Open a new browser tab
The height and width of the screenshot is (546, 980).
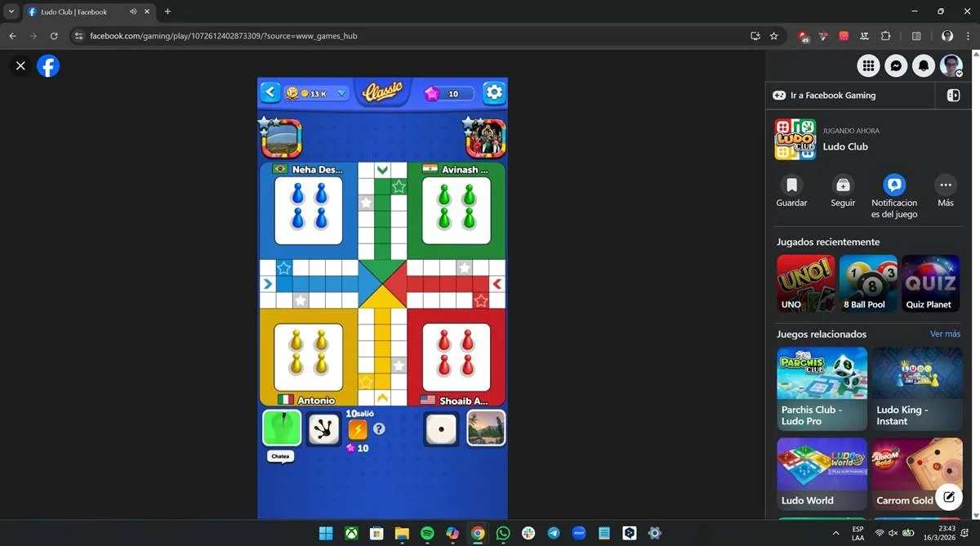pos(167,11)
